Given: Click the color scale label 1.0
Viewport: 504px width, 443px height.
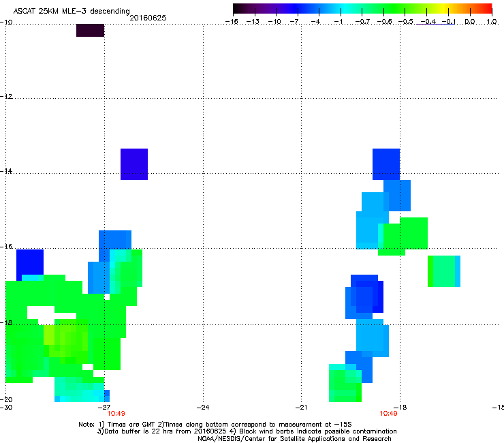Looking at the screenshot, I should pyautogui.click(x=492, y=22).
